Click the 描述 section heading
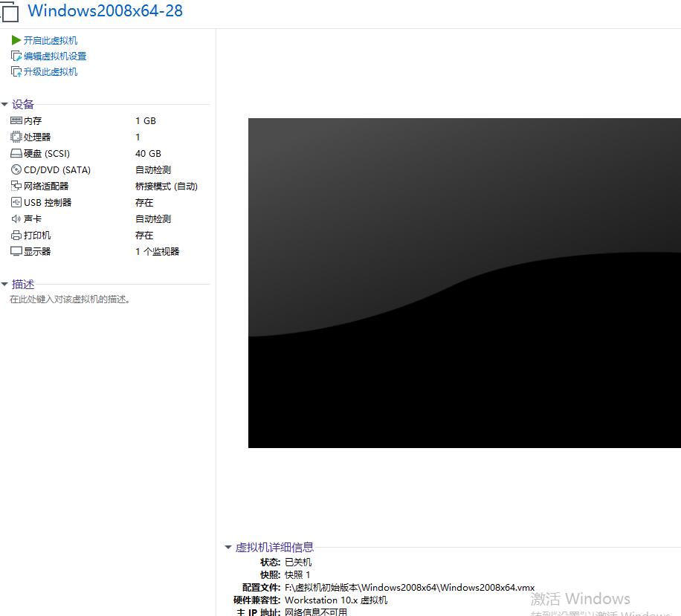 coord(22,285)
